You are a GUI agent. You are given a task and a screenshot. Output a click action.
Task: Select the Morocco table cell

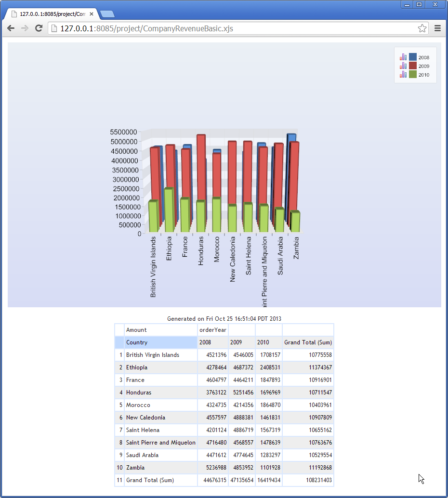click(x=160, y=405)
